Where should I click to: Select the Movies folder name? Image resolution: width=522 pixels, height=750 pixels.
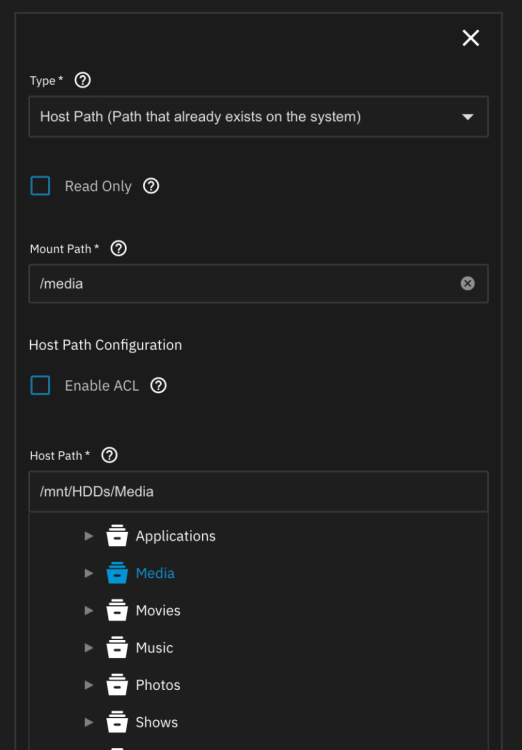click(x=158, y=610)
